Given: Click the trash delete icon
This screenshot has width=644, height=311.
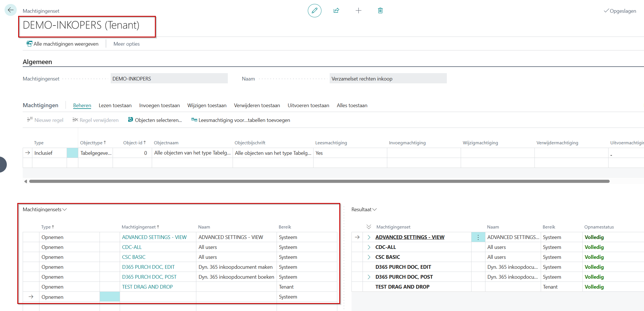Looking at the screenshot, I should point(380,11).
